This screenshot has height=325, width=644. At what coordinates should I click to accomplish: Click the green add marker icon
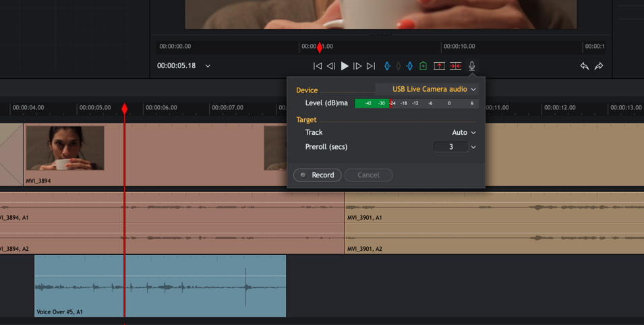click(423, 66)
